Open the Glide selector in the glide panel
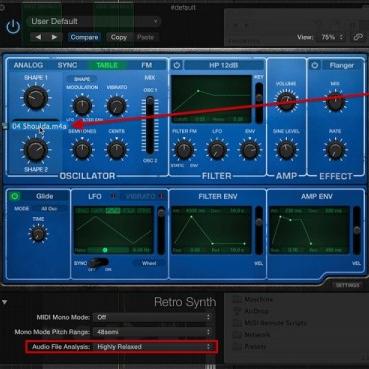Viewport: 369px width, 369px height. (45, 196)
